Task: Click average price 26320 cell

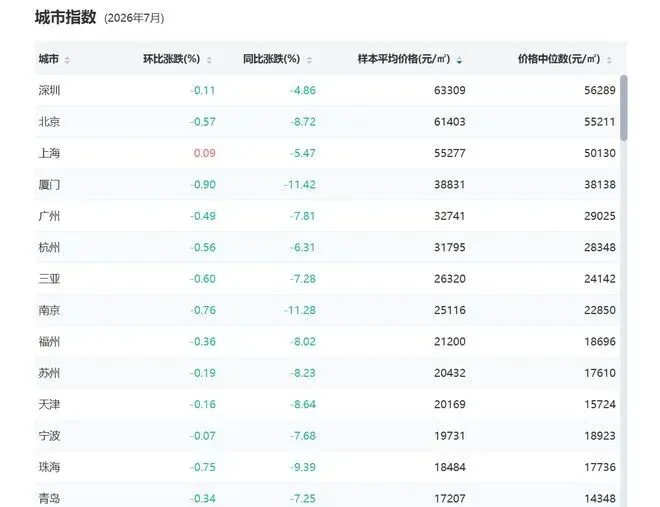Action: (450, 279)
